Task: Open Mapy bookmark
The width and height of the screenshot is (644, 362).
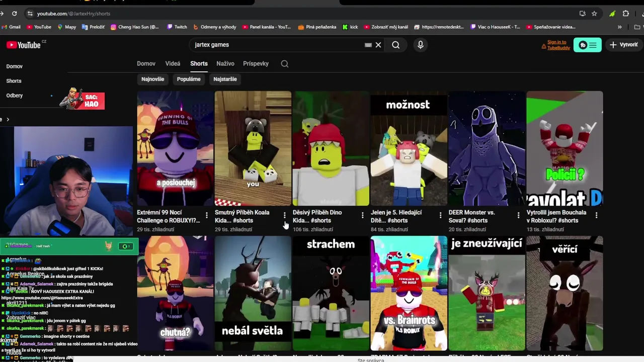Action: pos(67,27)
